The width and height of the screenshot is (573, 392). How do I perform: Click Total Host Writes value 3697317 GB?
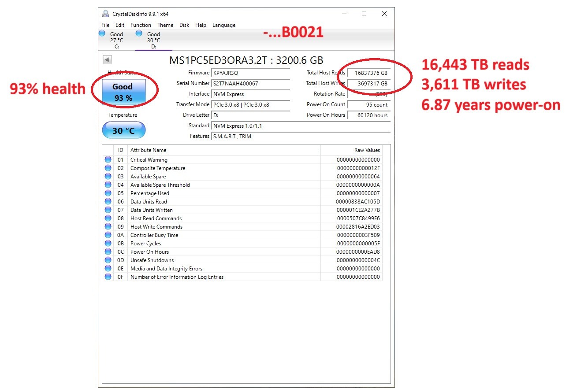368,84
